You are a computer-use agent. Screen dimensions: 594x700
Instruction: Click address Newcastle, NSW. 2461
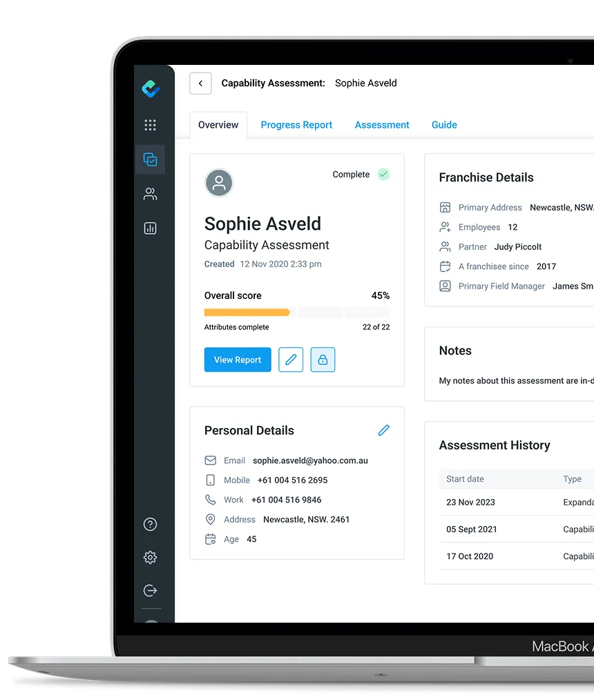(x=307, y=519)
